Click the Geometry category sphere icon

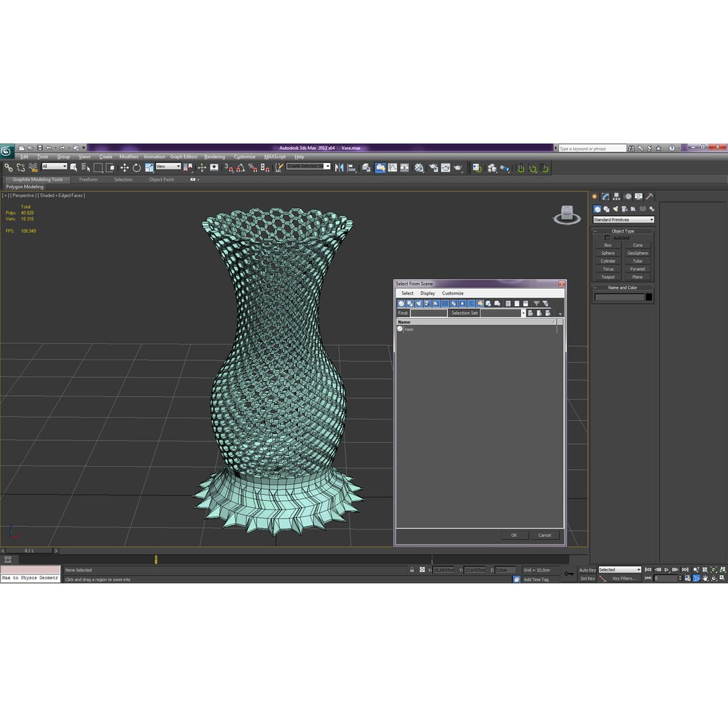(597, 209)
